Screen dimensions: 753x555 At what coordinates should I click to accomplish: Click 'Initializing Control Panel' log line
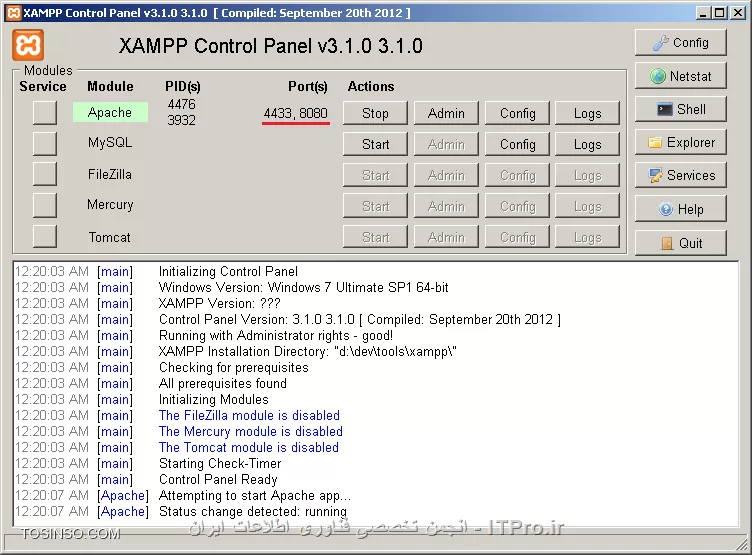228,271
